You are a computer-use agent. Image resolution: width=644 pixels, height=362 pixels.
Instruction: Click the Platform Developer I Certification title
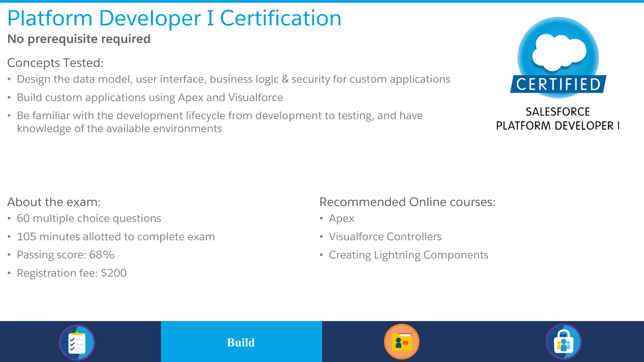pos(174,18)
